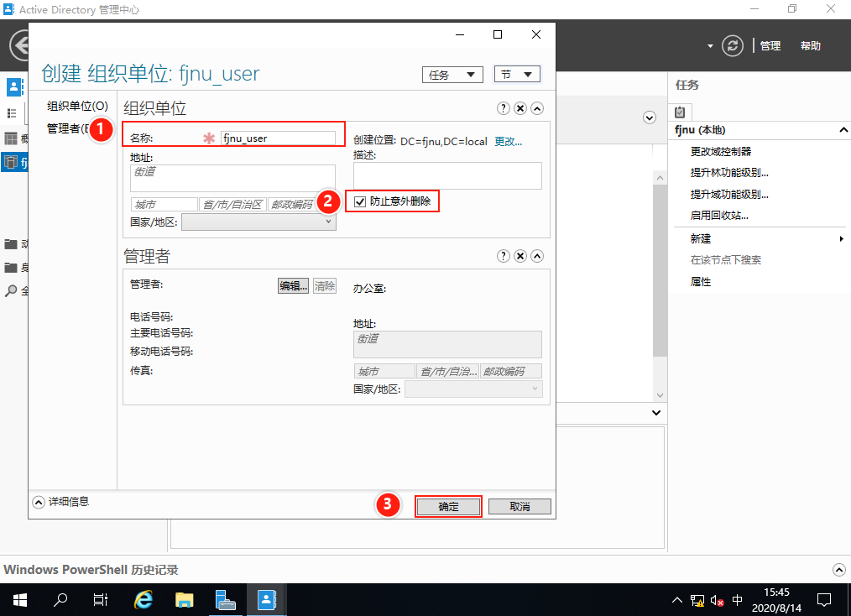
Task: Open the 管理 menu
Action: pyautogui.click(x=770, y=46)
